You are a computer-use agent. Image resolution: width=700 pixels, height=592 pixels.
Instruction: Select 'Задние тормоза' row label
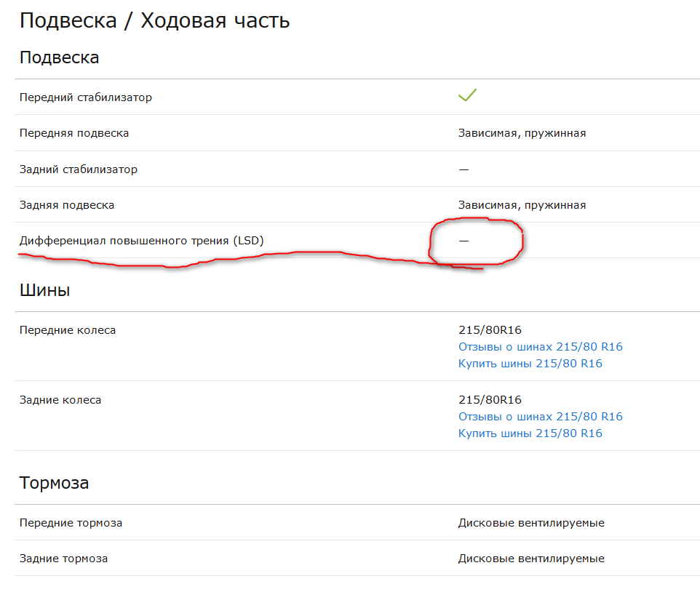(x=63, y=559)
